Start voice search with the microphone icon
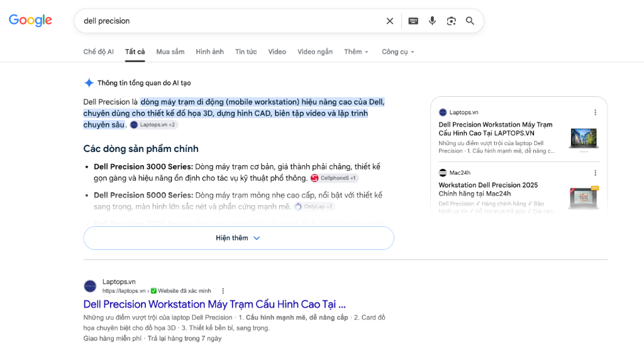Viewport: 644px width, 348px height. [x=432, y=21]
